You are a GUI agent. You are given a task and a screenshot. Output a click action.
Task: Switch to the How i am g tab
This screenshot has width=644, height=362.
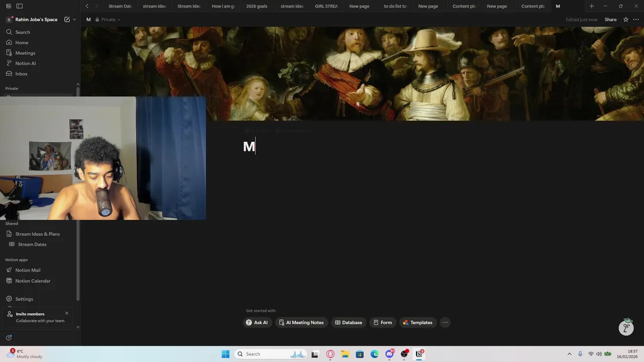point(223,6)
